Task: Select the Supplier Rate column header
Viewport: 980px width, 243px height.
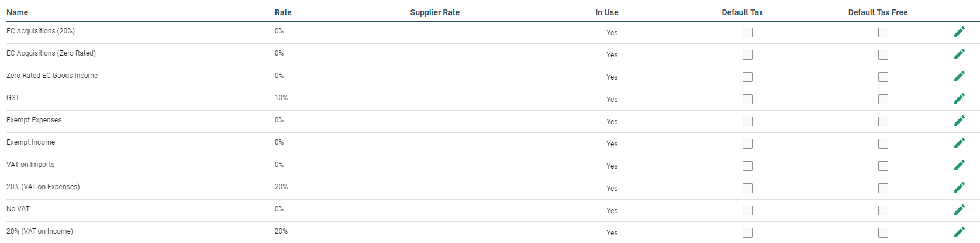Action: pos(434,12)
